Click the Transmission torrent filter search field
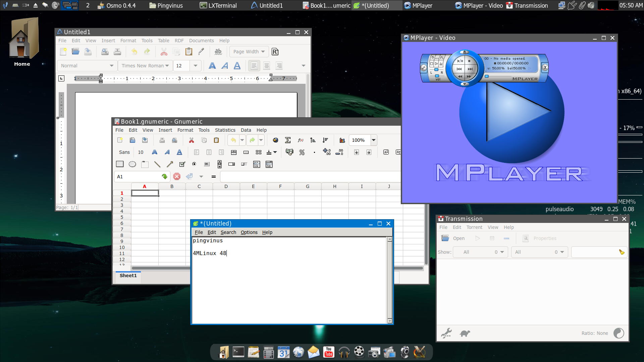The width and height of the screenshot is (644, 362). pyautogui.click(x=599, y=252)
